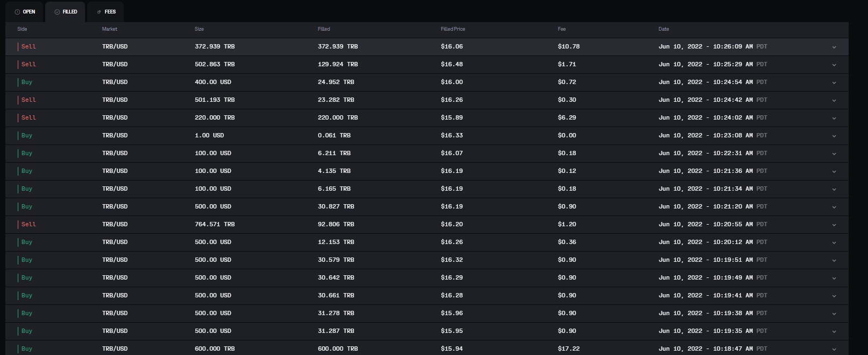This screenshot has width=868, height=355.
Task: Expand the 1.00 USD buy order chevron
Action: [834, 136]
